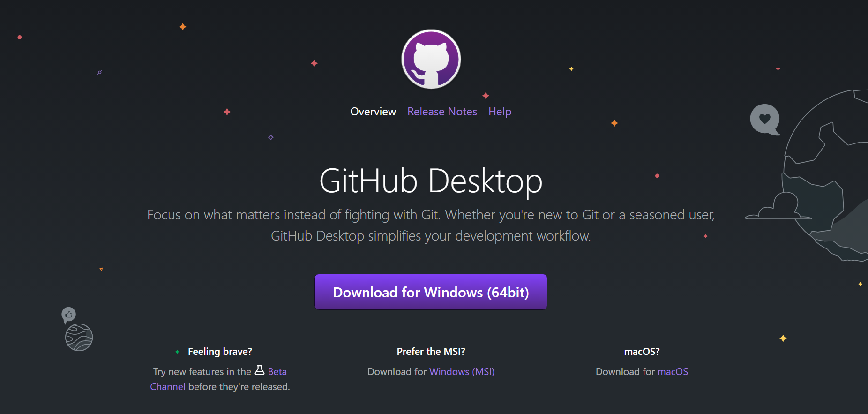Viewport: 868px width, 414px height.
Task: Click Download for Windows (64bit) button
Action: click(431, 292)
